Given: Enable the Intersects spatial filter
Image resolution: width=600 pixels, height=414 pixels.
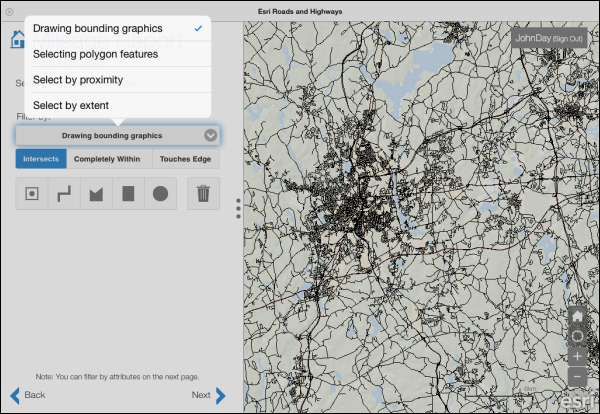Looking at the screenshot, I should tap(41, 158).
